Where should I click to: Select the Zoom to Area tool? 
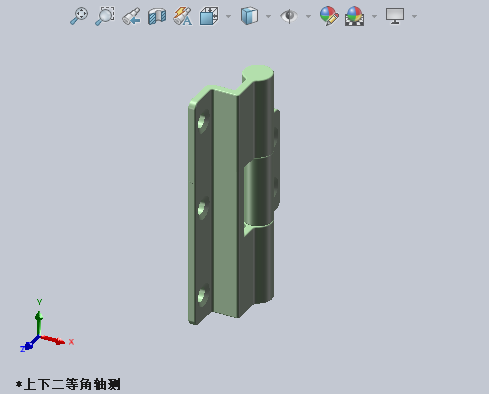pos(105,16)
